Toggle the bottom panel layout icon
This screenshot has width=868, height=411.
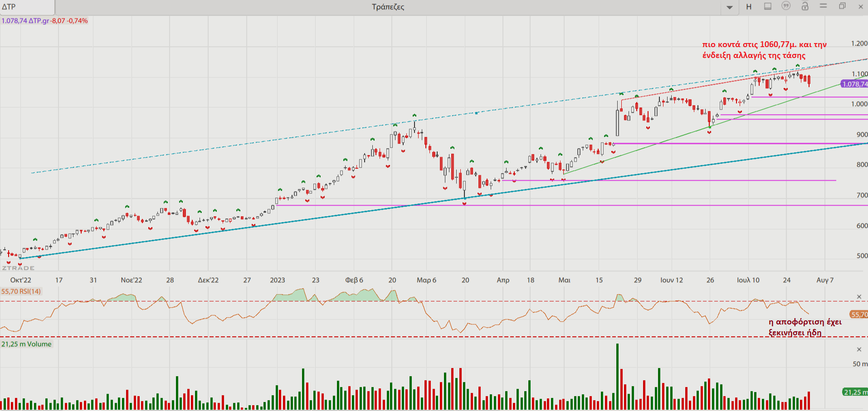point(768,6)
